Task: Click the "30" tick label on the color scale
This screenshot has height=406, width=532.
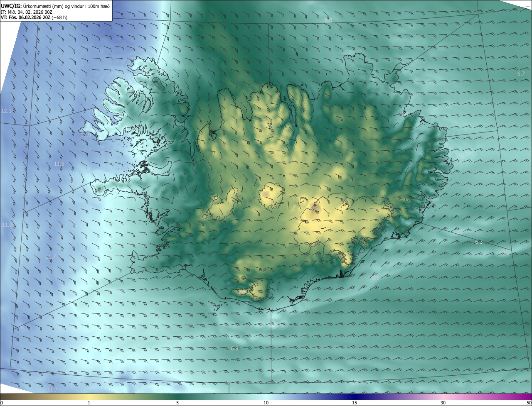Action: point(443,403)
